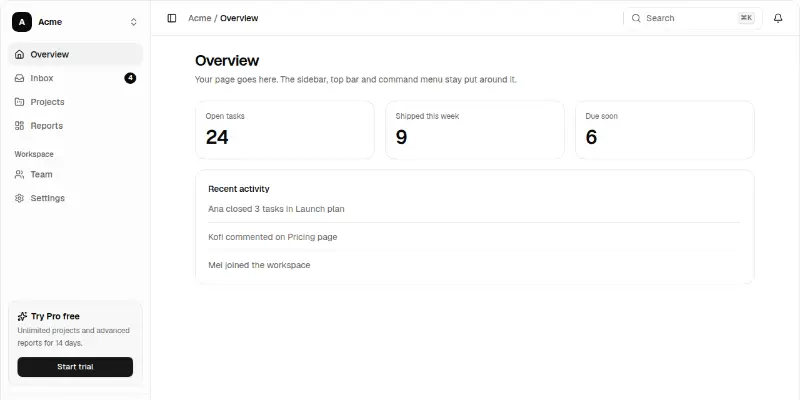
Task: Toggle the sidebar panel button in the top bar
Action: (x=172, y=18)
